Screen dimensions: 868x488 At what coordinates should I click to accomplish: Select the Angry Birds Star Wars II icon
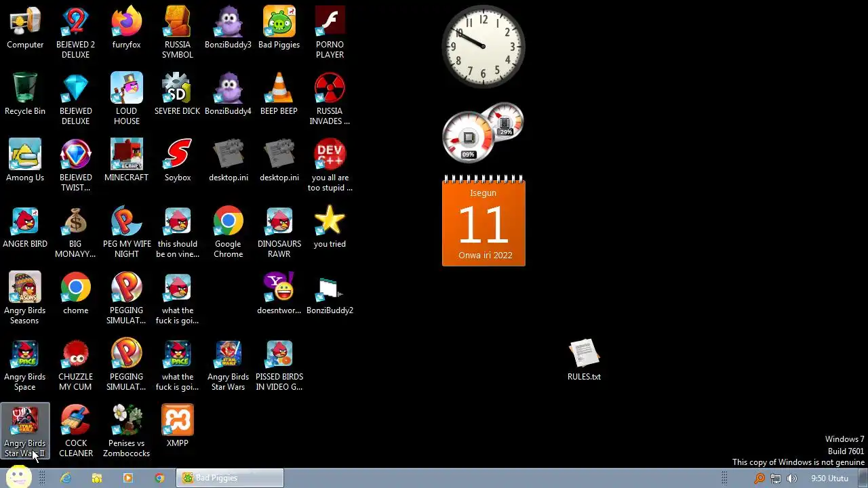pyautogui.click(x=25, y=431)
